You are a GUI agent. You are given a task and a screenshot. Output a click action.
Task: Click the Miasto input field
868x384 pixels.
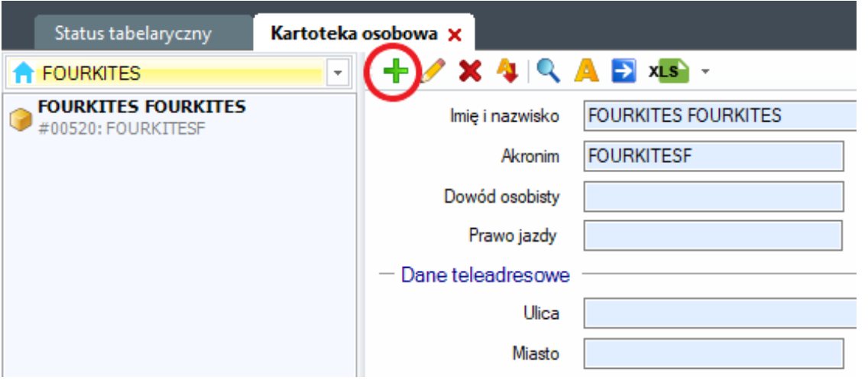click(x=714, y=353)
